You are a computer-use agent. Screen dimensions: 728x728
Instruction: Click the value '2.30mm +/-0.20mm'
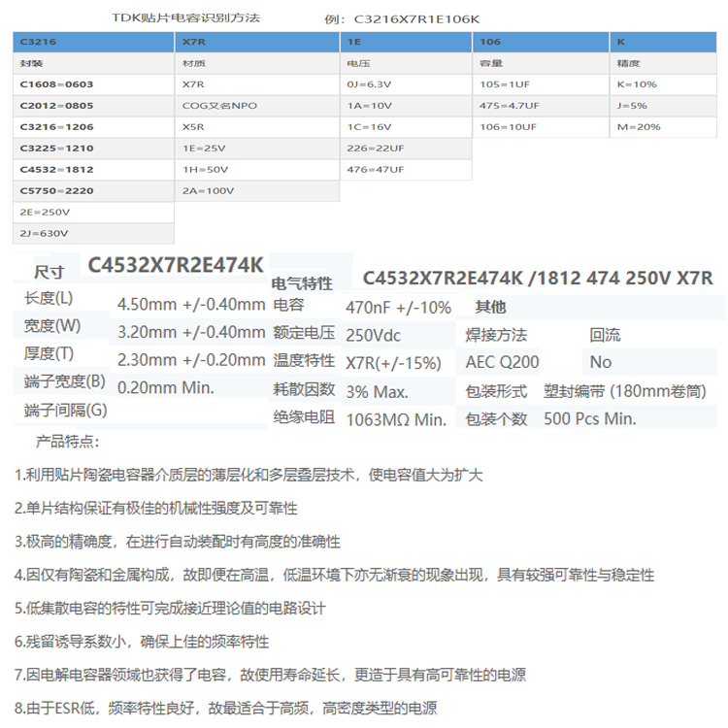[191, 360]
